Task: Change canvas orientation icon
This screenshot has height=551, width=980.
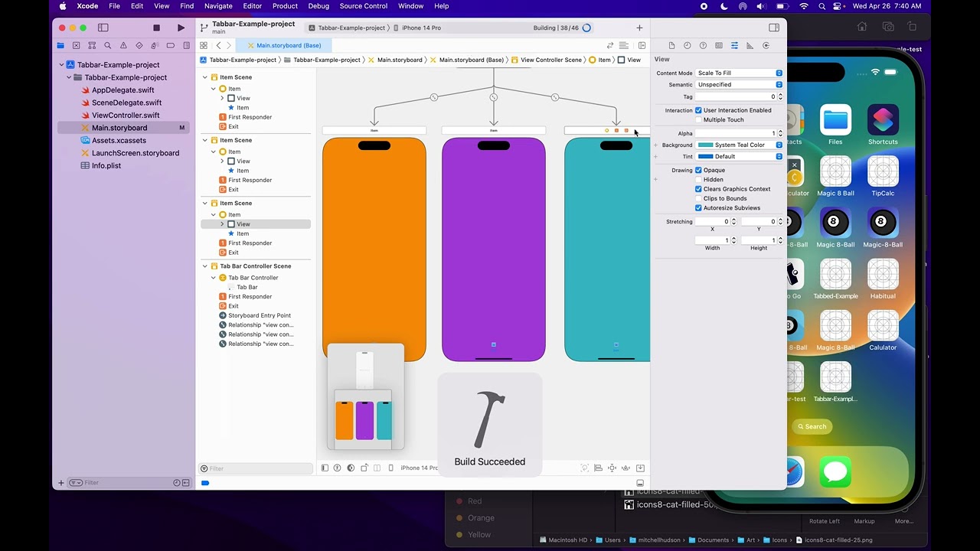Action: click(x=364, y=468)
